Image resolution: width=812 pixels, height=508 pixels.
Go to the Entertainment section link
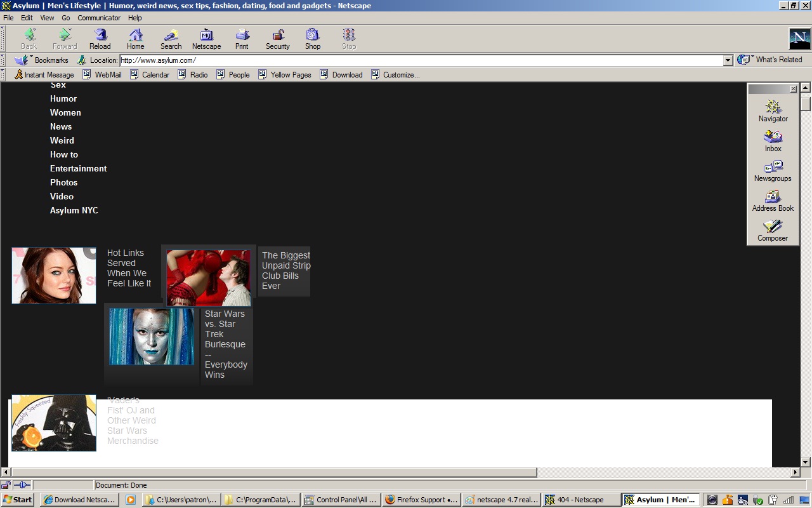79,168
